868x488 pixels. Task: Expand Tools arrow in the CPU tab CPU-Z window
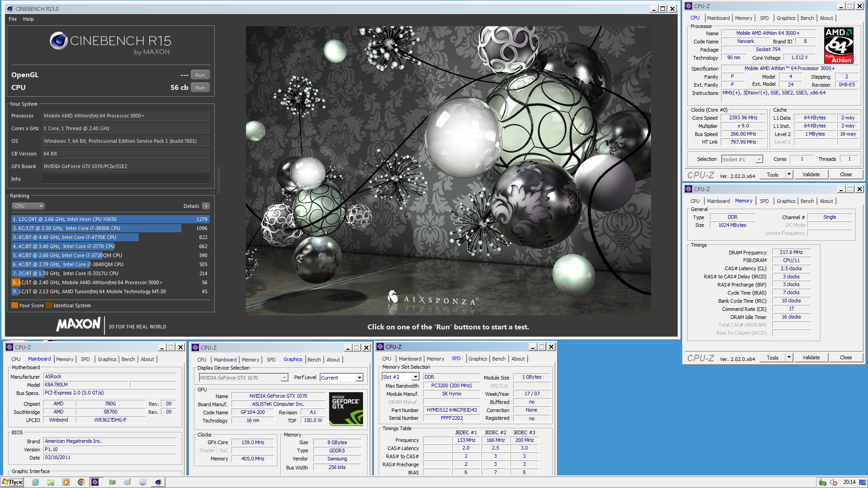click(x=789, y=174)
